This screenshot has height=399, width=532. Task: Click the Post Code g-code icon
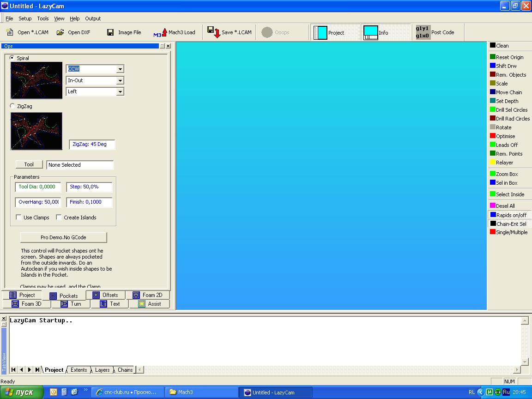[x=423, y=32]
